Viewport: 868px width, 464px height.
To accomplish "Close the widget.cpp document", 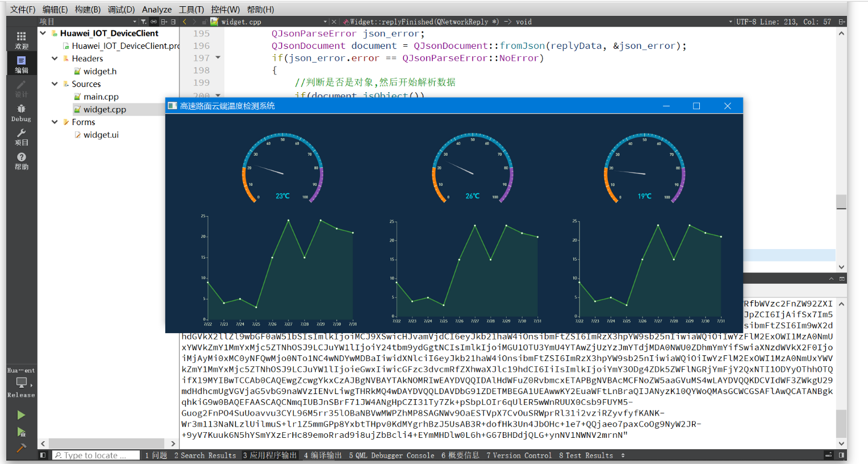I will coord(334,22).
